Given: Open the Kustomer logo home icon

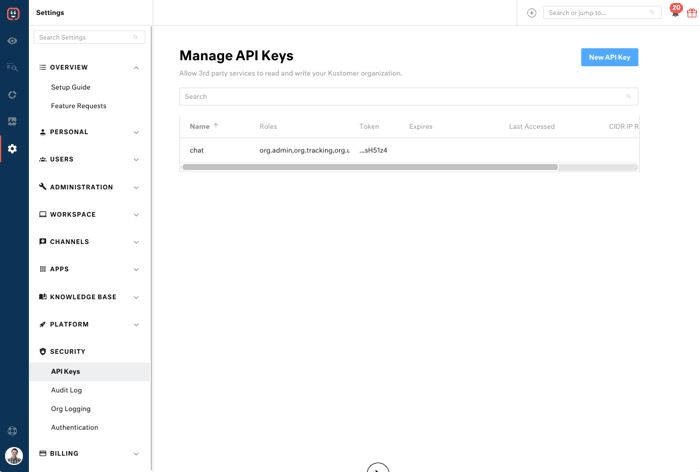Looking at the screenshot, I should tap(13, 14).
